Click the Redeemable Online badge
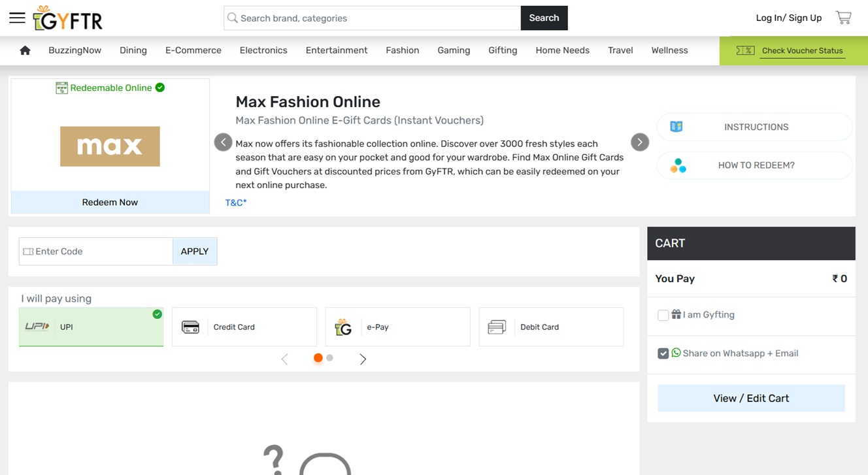Viewport: 868px width, 475px height. pos(110,88)
